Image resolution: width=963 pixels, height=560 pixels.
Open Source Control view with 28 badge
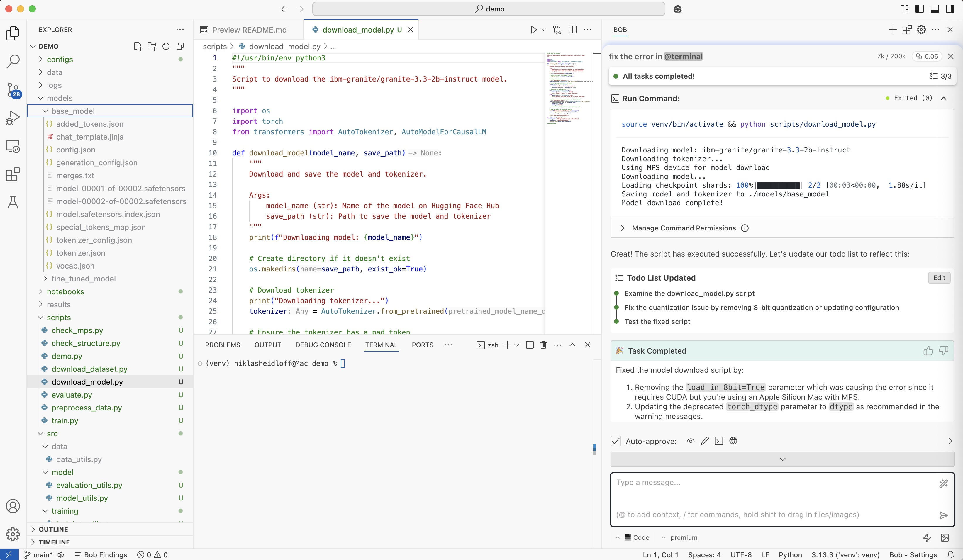pos(13,90)
